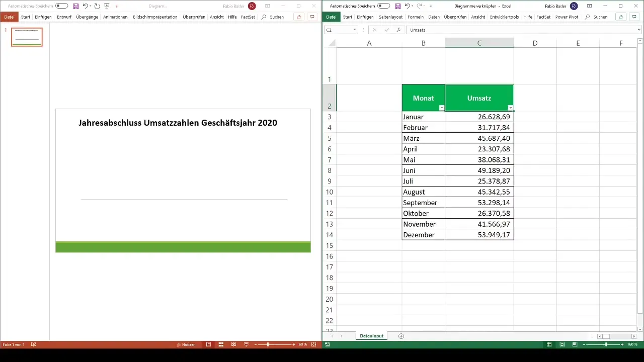Switch PowerPoint to Normal view
The width and height of the screenshot is (644, 362).
[x=208, y=344]
